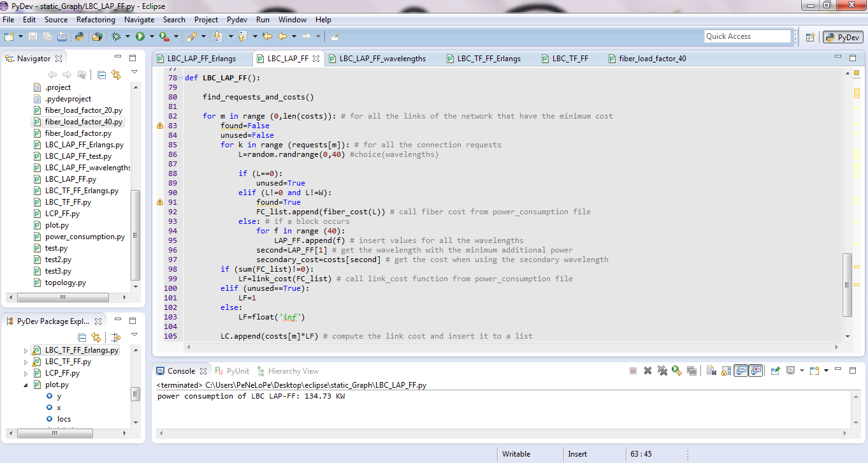Minimize the Console panel
This screenshot has width=868, height=463.
pyautogui.click(x=837, y=369)
